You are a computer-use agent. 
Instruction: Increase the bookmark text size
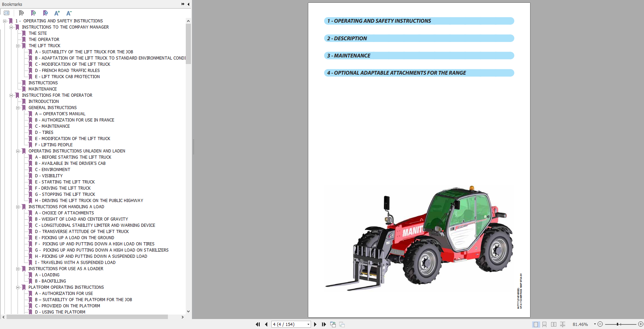pyautogui.click(x=57, y=13)
